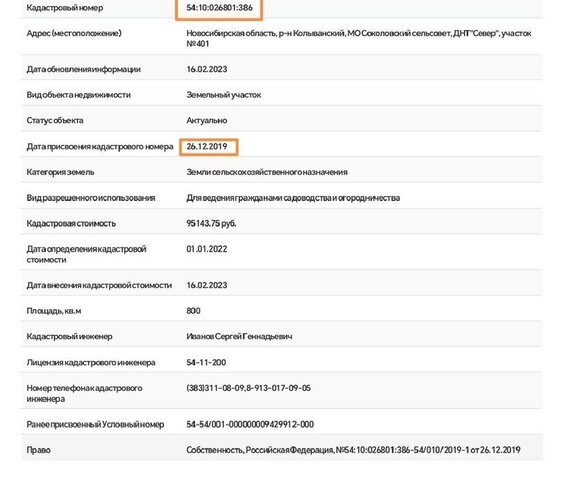Click the 'Дата внесения кадастровой стоимости' label
The height and width of the screenshot is (480, 566).
tap(99, 285)
